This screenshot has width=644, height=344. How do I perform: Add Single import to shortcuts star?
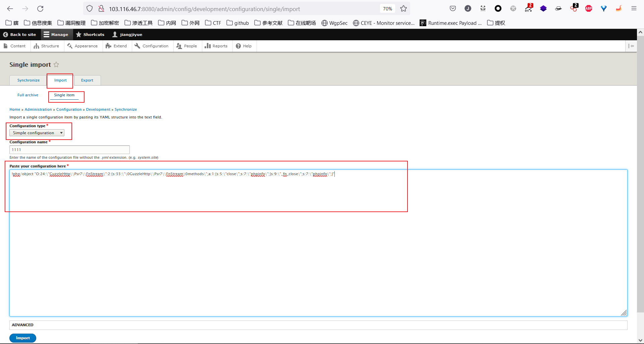tap(56, 64)
